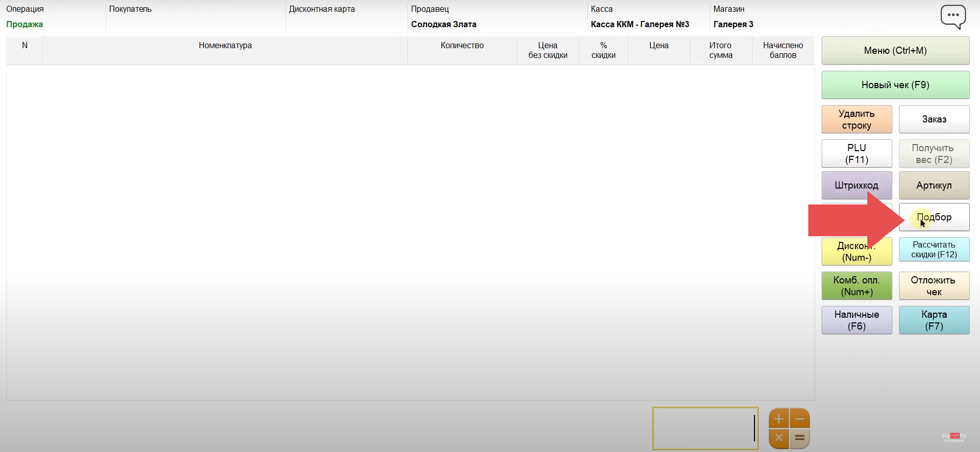Start a new receipt with Новый чек (F9)
Image resolution: width=980 pixels, height=452 pixels.
(x=895, y=85)
